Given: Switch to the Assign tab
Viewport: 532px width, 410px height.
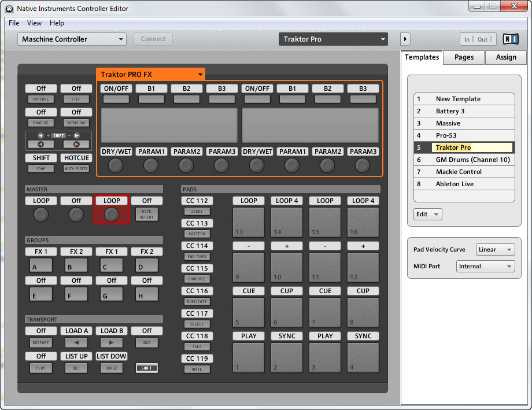Looking at the screenshot, I should [506, 57].
